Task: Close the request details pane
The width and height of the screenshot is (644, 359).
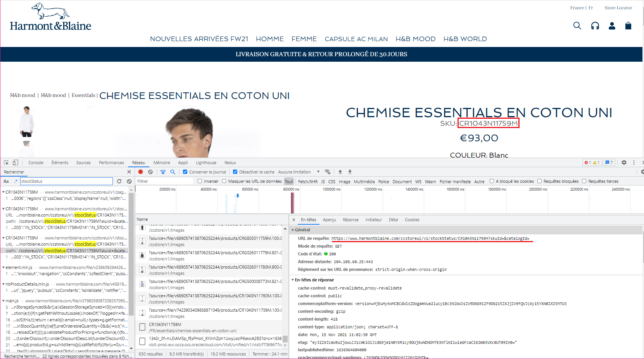Action: pos(294,220)
